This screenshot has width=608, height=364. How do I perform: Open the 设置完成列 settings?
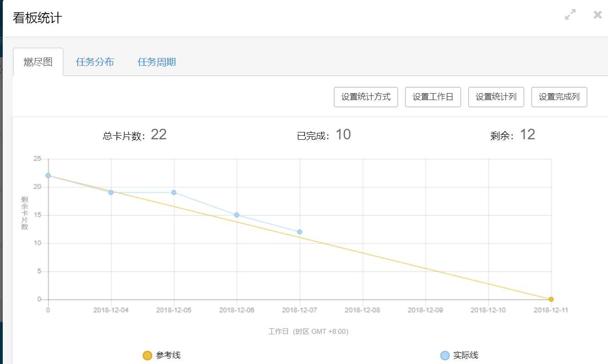(x=559, y=97)
